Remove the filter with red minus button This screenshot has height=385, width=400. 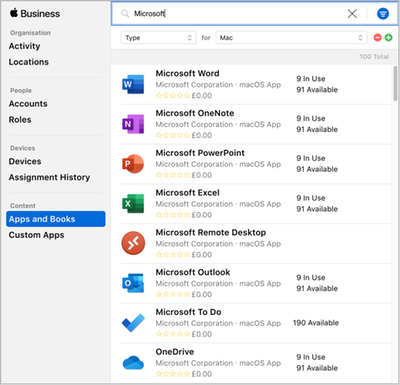pyautogui.click(x=377, y=38)
